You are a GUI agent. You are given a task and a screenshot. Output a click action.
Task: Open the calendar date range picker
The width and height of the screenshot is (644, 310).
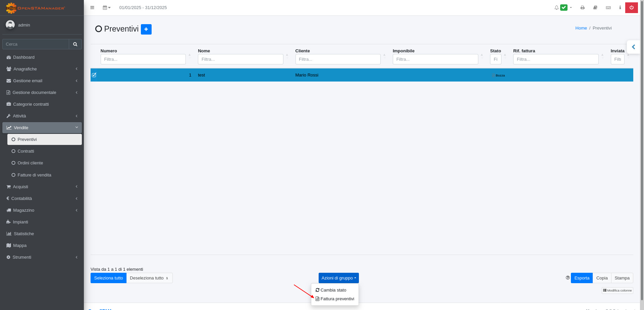click(x=106, y=8)
